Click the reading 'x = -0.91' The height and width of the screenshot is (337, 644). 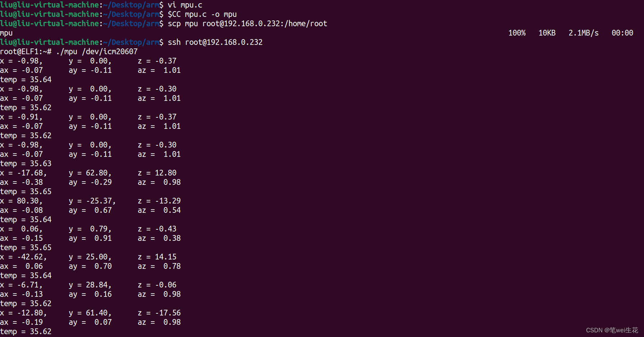pyautogui.click(x=20, y=117)
